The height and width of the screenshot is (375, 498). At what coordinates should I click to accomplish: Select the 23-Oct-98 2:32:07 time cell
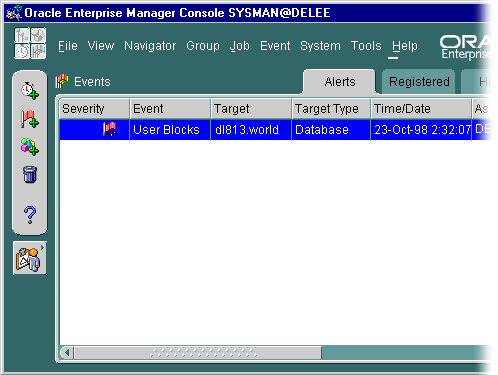point(421,130)
